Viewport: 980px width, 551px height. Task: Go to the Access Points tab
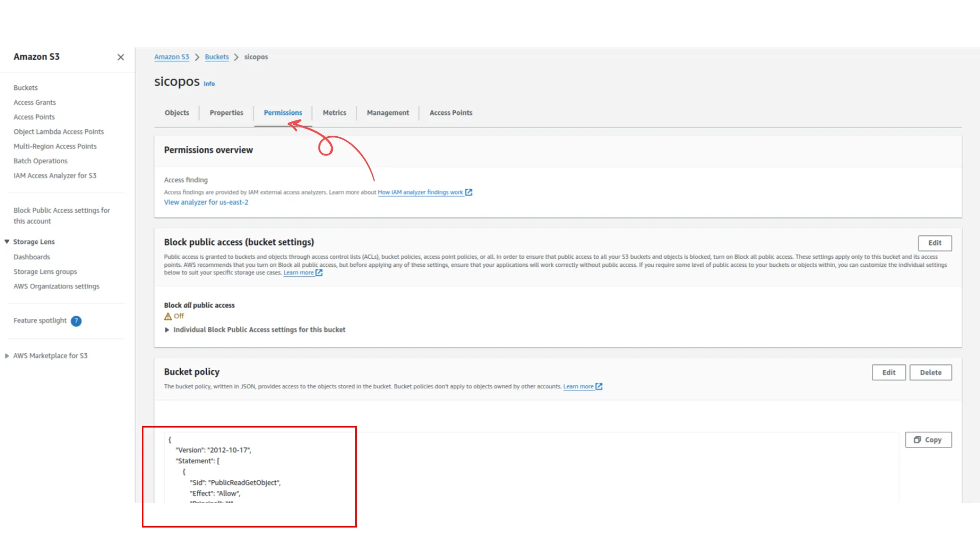coord(451,113)
